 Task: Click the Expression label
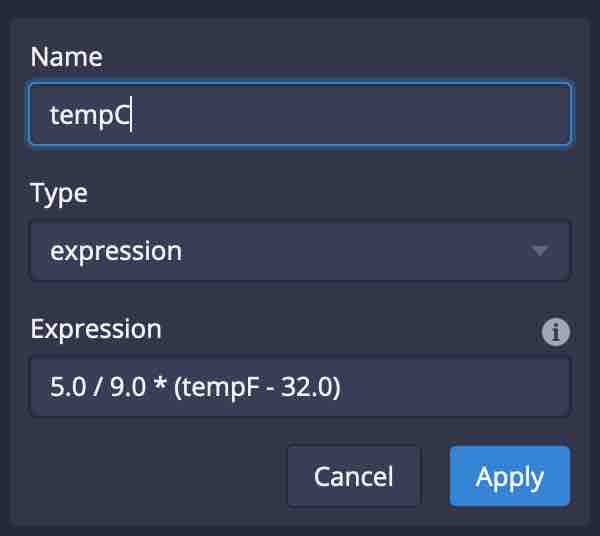click(96, 328)
